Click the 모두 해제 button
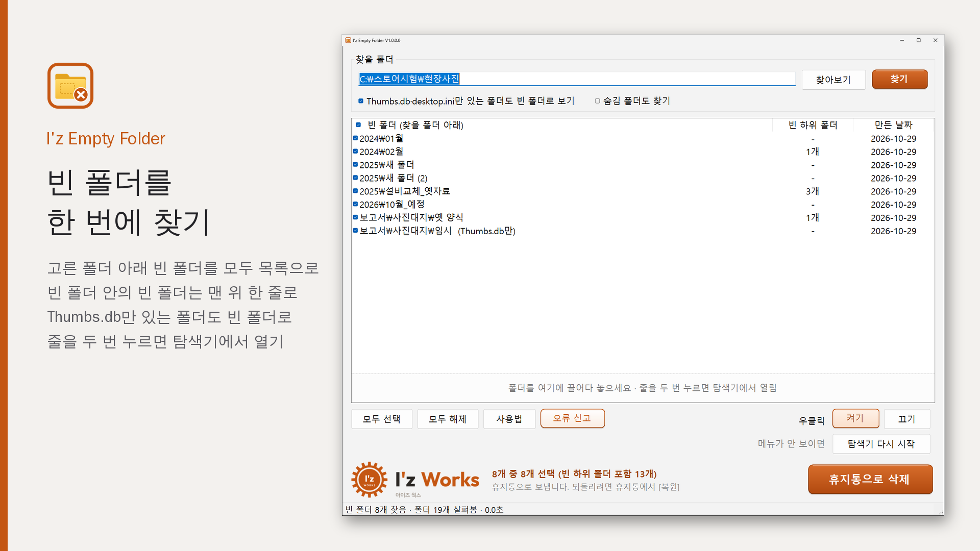Image resolution: width=980 pixels, height=551 pixels. point(448,419)
